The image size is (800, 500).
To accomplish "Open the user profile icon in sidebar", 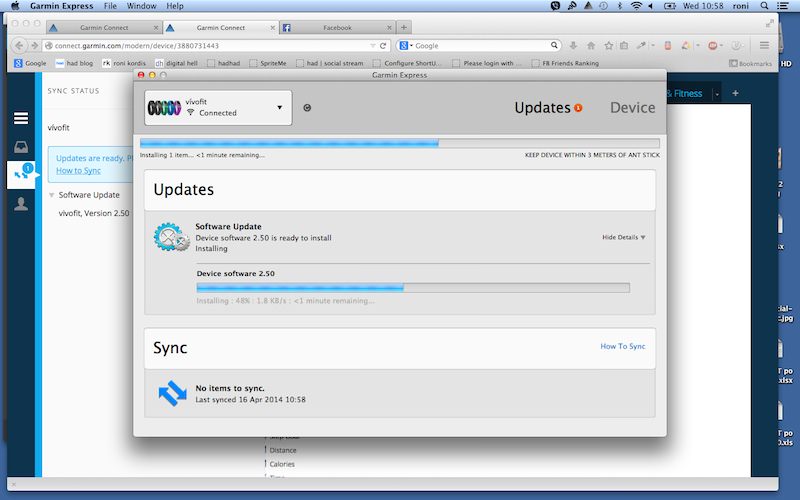I will tap(20, 204).
